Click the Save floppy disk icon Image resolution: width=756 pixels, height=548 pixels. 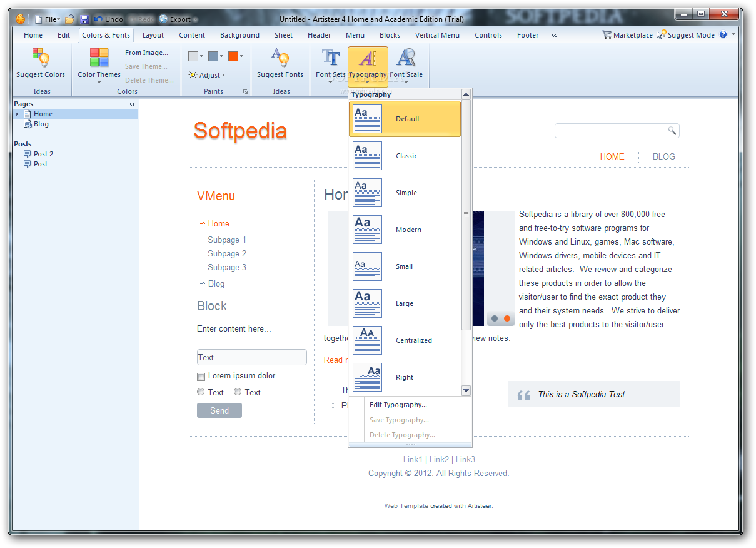pos(84,19)
